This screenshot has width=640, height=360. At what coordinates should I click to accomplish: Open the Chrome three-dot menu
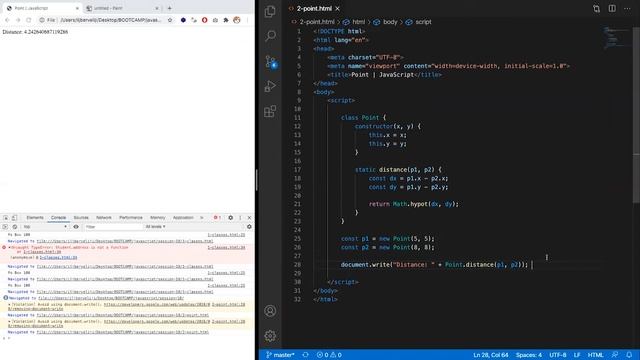[x=247, y=20]
